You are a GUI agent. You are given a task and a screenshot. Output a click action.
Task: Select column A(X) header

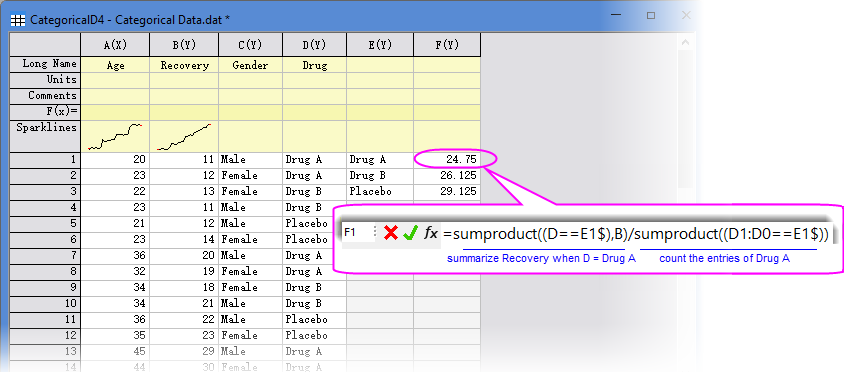pos(115,45)
